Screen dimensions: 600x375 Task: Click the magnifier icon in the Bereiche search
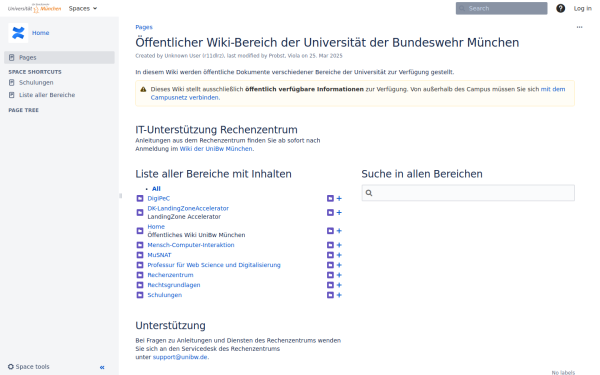pyautogui.click(x=369, y=193)
